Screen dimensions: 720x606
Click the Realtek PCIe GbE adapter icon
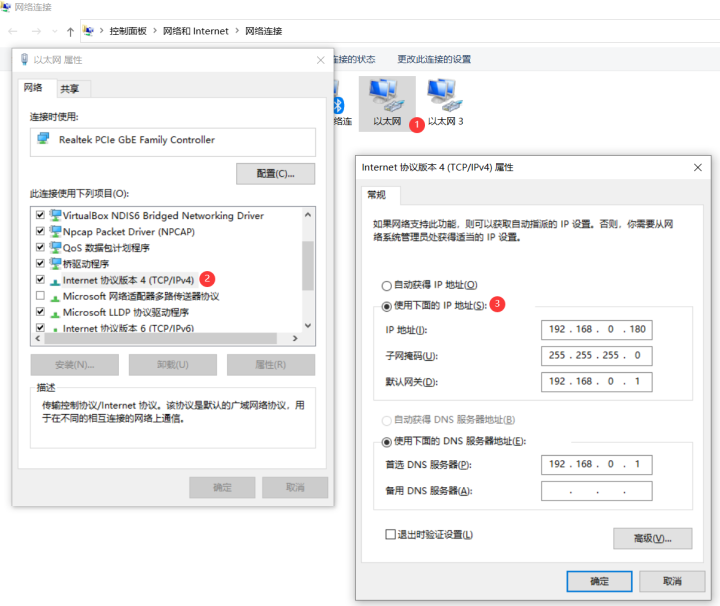click(x=44, y=140)
